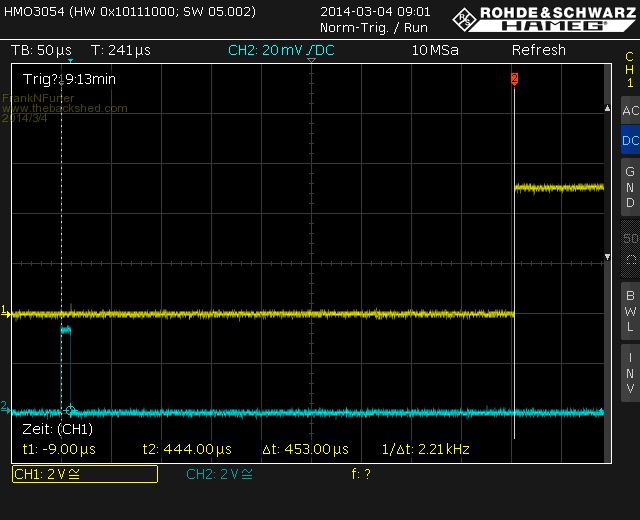The height and width of the screenshot is (520, 640).
Task: Click the CH2: 20mV /DC trigger setting
Action: click(x=284, y=50)
